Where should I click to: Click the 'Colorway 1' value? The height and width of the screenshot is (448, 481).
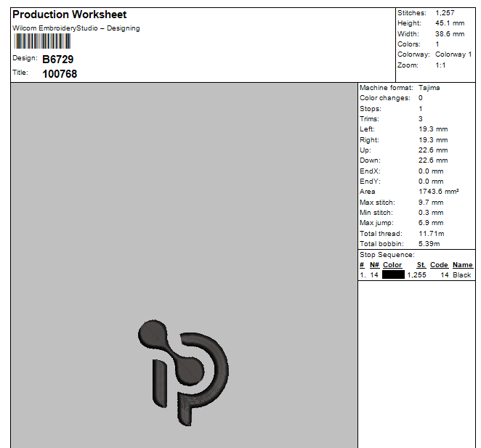click(x=453, y=54)
